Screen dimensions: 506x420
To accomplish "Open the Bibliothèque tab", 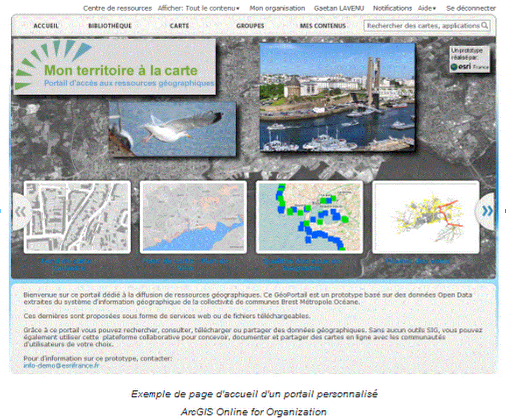I will (x=110, y=26).
